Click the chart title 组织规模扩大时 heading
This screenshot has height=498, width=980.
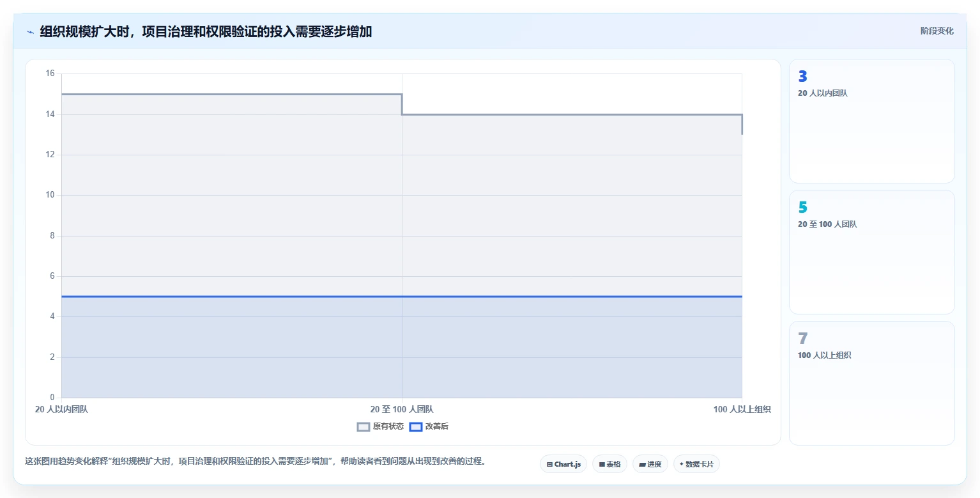click(206, 31)
